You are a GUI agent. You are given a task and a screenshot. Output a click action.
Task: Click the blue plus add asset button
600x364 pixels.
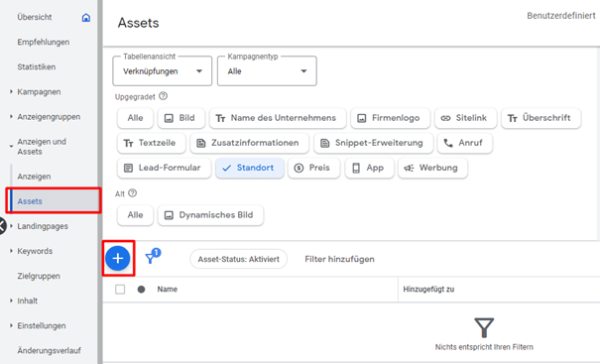click(118, 258)
